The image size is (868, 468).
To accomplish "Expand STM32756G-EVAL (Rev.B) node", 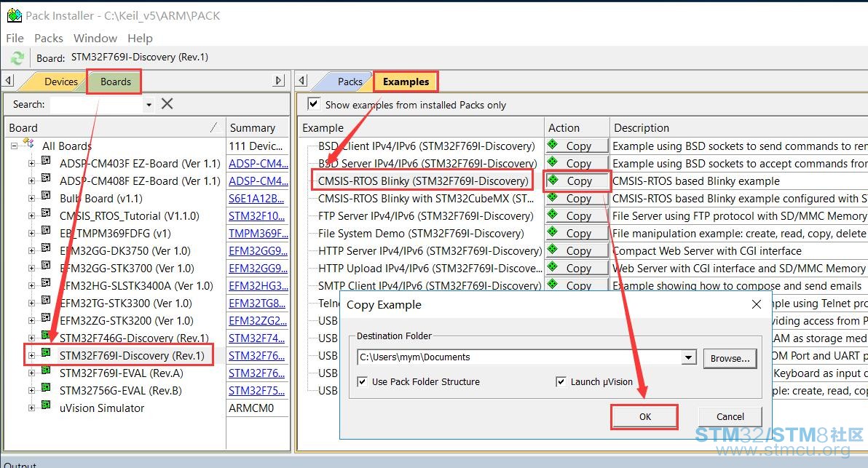I will point(31,391).
